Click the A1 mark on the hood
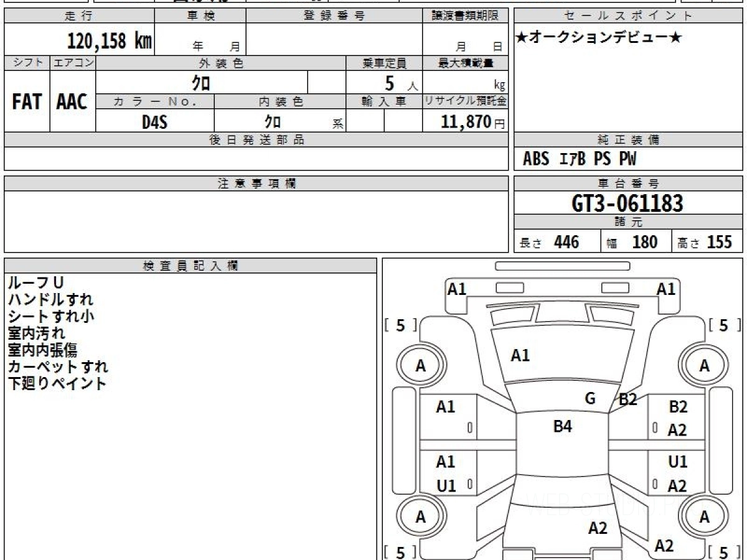This screenshot has height=560, width=747. pyautogui.click(x=520, y=355)
